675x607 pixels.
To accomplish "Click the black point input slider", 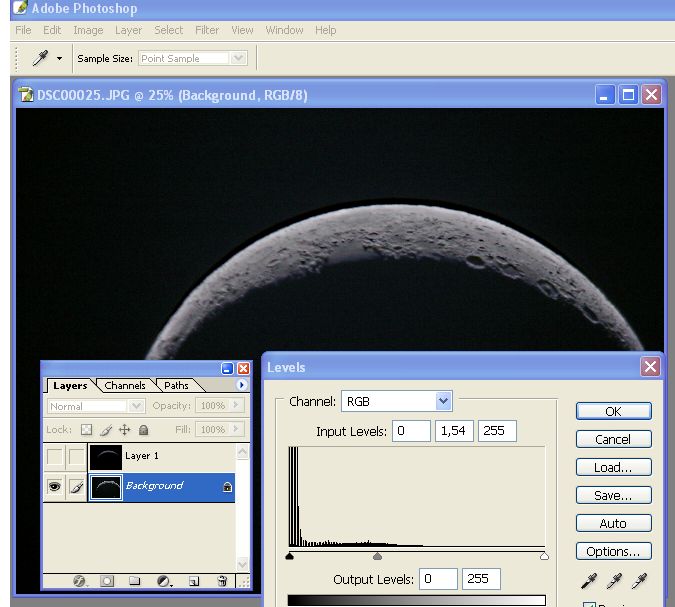I will pos(290,556).
